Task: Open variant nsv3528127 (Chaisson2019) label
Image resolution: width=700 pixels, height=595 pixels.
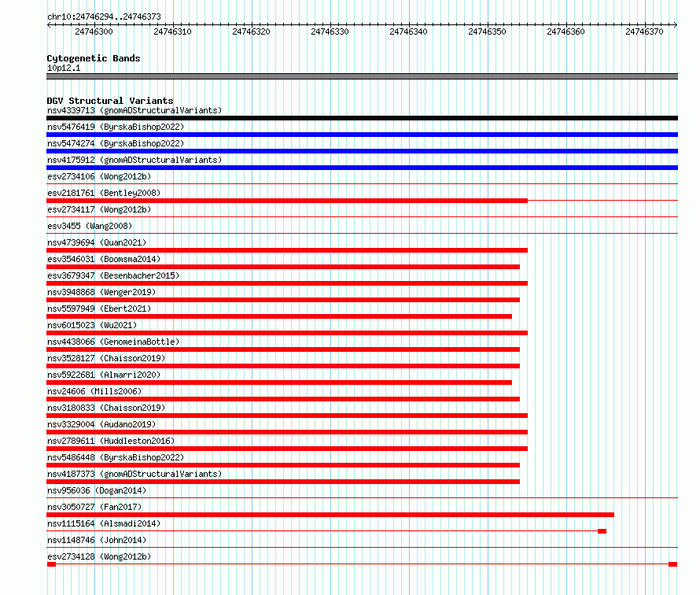Action: (106, 358)
